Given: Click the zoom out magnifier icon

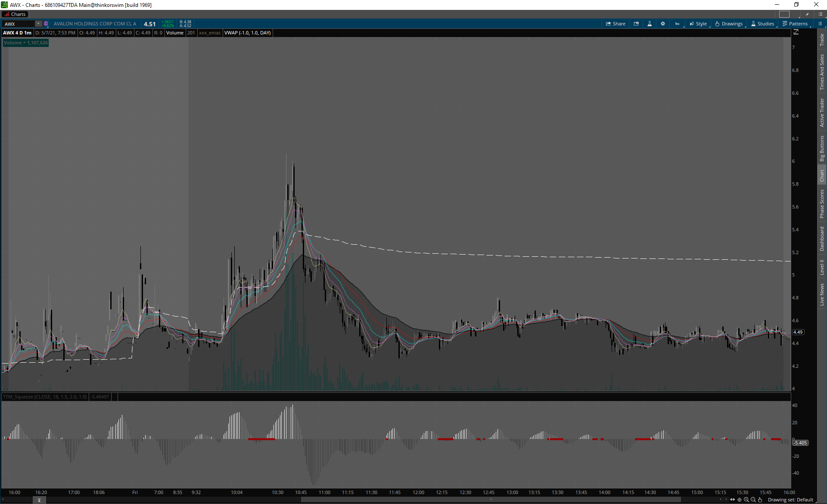Looking at the screenshot, I should (753, 500).
